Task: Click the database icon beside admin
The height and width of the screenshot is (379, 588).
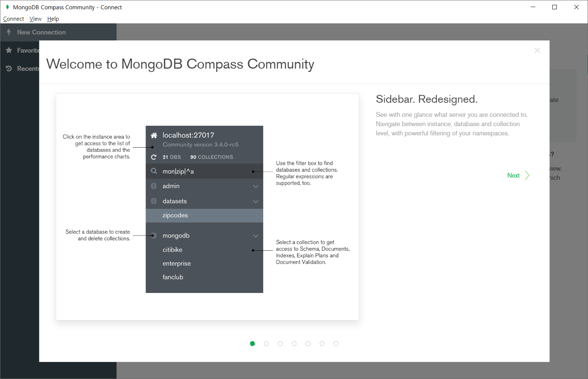Action: pyautogui.click(x=154, y=186)
